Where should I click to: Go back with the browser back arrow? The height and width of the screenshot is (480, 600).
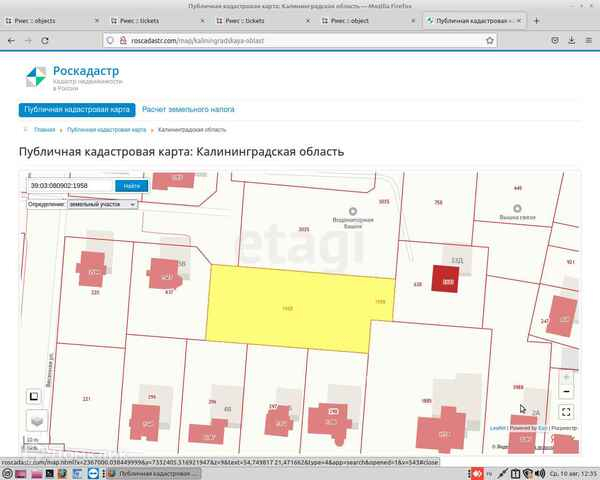click(11, 41)
